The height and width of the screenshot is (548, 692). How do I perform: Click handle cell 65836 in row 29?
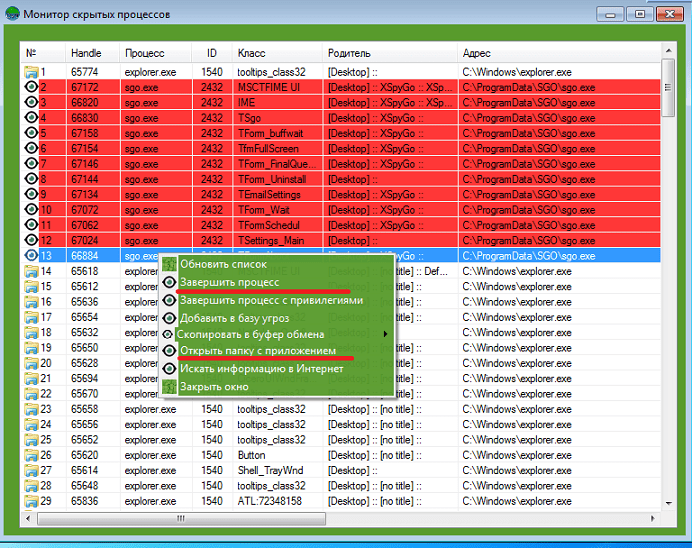[x=85, y=501]
